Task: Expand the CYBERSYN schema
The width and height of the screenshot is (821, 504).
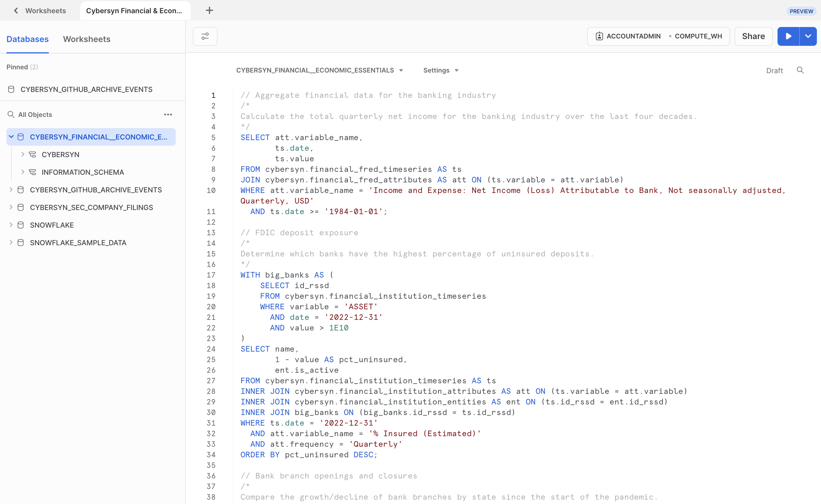Action: (x=23, y=154)
